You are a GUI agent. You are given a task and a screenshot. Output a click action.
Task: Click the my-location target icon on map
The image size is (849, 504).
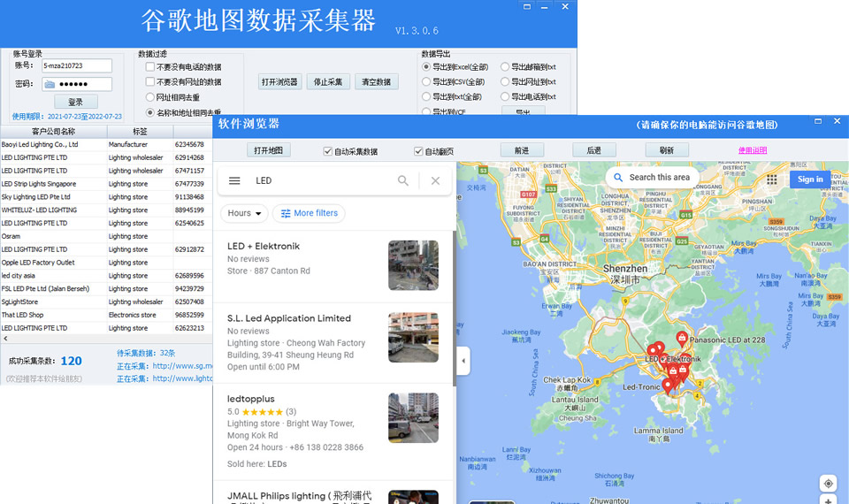tap(828, 483)
